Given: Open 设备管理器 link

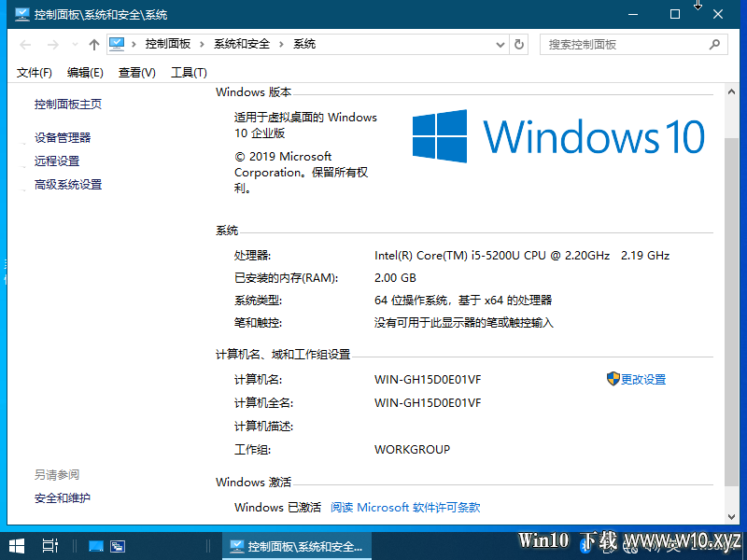Looking at the screenshot, I should (63, 137).
